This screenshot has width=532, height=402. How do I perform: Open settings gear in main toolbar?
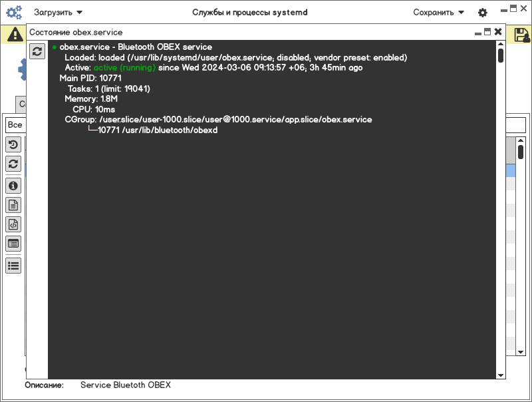(x=483, y=13)
